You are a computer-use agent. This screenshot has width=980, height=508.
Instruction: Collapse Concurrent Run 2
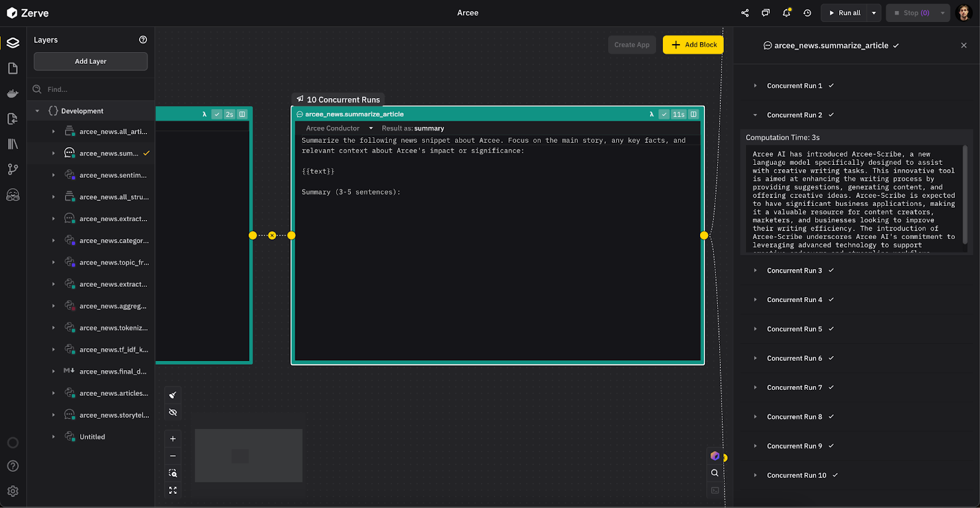pyautogui.click(x=755, y=115)
